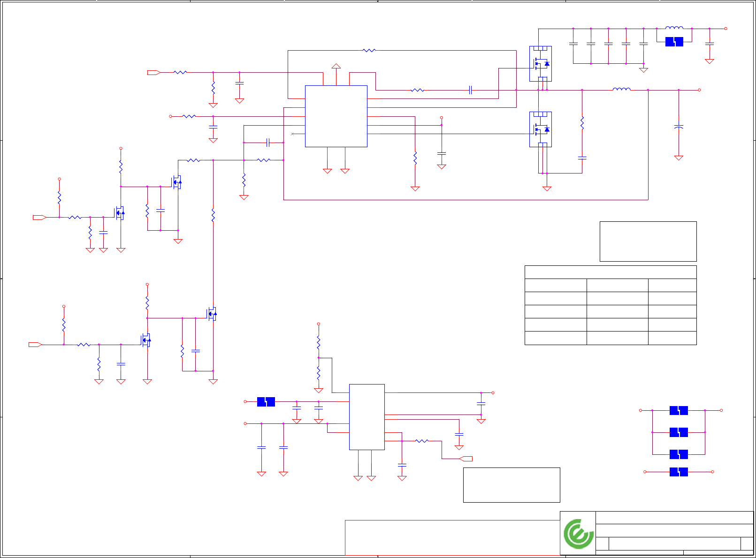Viewport: 756px width, 558px height.
Task: Select the smaller regulator IC rectangle
Action: [x=367, y=417]
